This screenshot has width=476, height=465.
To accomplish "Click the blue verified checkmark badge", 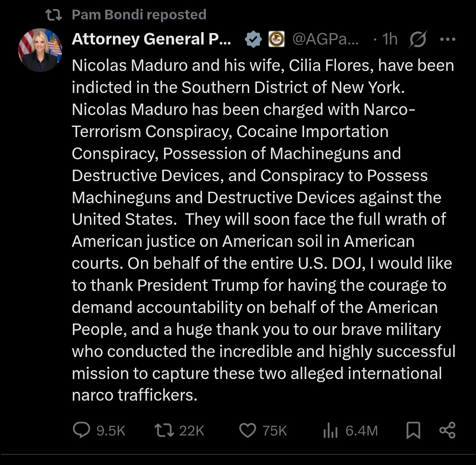I will point(253,40).
